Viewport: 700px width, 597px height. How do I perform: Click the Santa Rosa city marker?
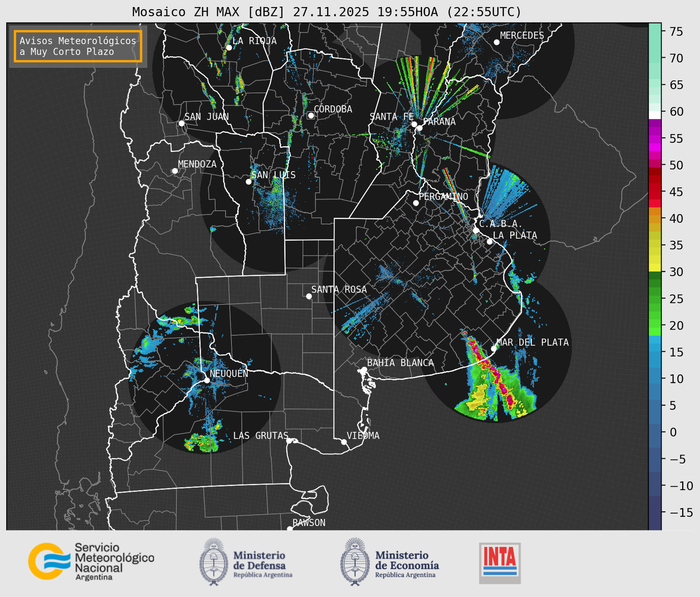click(309, 296)
